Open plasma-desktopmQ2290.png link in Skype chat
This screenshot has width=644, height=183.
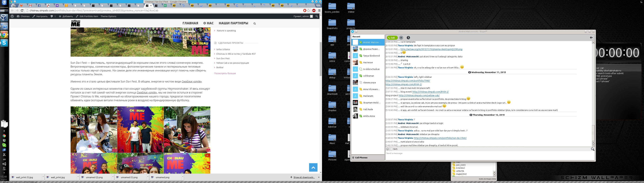[x=431, y=49]
